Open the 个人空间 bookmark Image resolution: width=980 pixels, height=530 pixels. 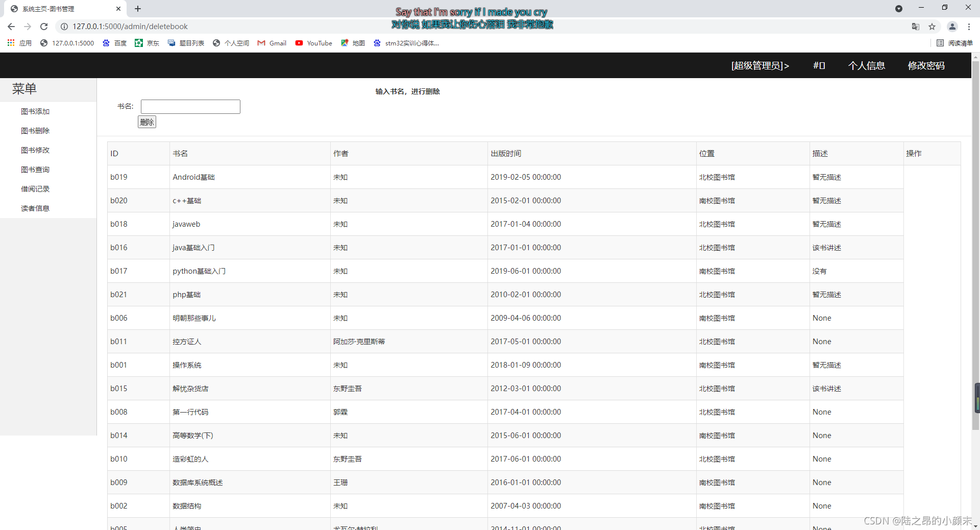pos(231,43)
